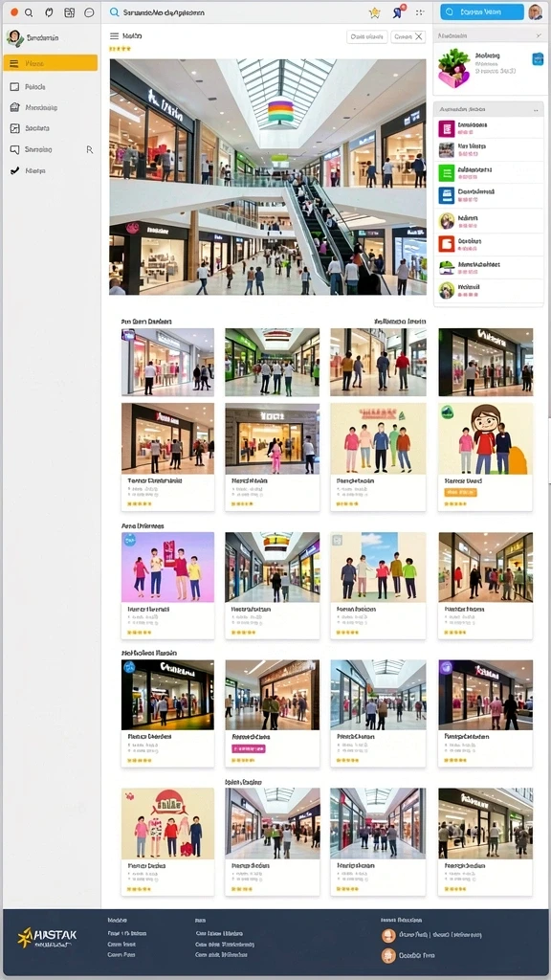Click the yellow star icon in top bar
The width and height of the screenshot is (551, 980).
click(x=374, y=12)
